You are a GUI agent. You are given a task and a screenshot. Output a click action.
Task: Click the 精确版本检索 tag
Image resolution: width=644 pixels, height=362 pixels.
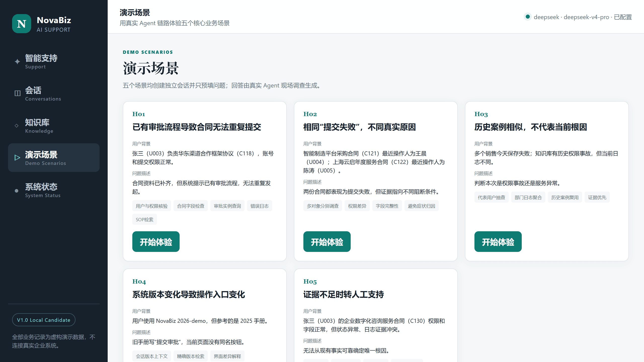click(191, 356)
